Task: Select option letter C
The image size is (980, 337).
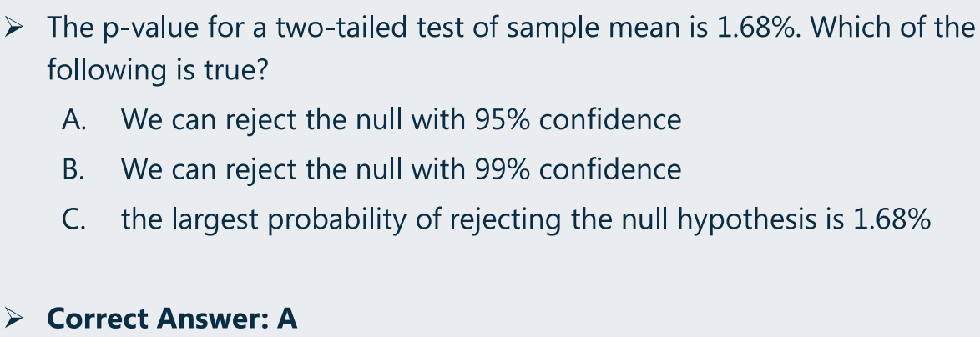Action: [73, 219]
